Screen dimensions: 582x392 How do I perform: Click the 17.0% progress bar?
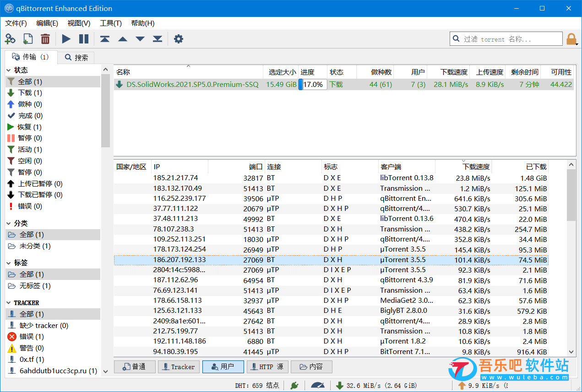(313, 85)
